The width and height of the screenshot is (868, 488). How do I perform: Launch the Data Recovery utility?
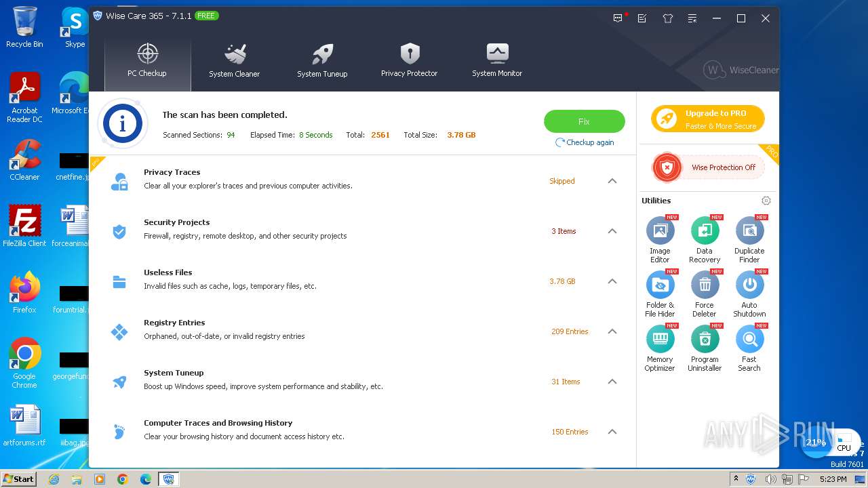(705, 231)
